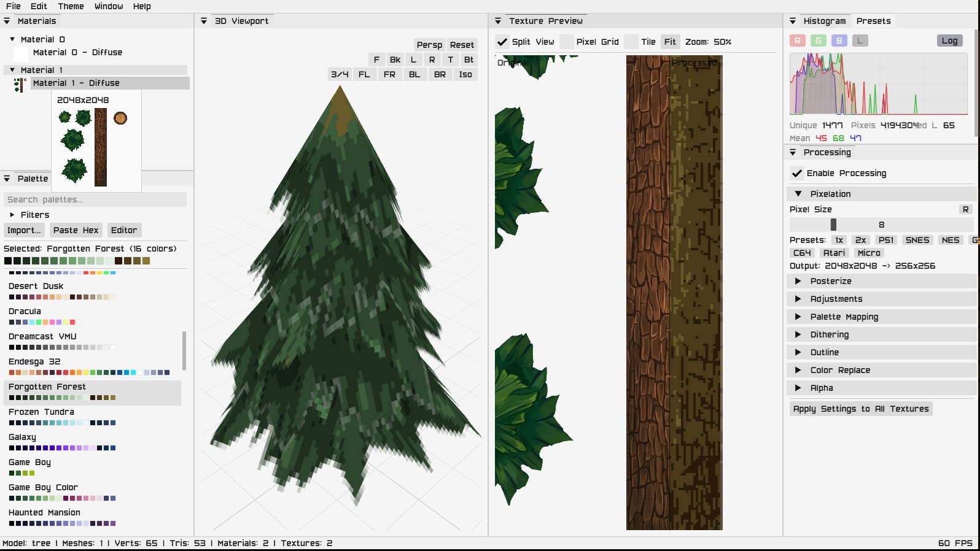The image size is (980, 551).
Task: Select the 3/4 camera view button
Action: 340,74
